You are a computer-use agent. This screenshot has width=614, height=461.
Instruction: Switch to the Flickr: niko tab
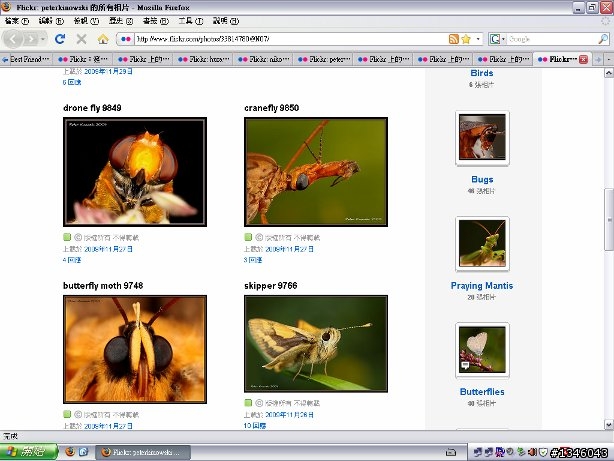(264, 59)
